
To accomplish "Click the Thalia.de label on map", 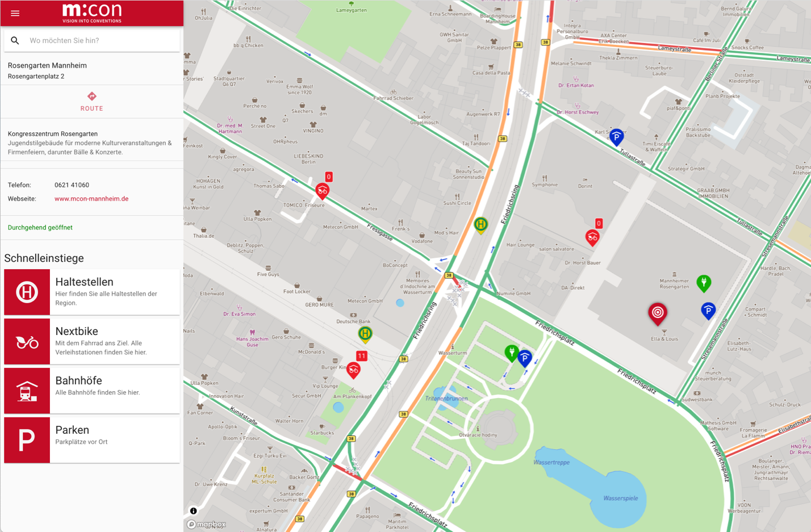I will (x=204, y=236).
